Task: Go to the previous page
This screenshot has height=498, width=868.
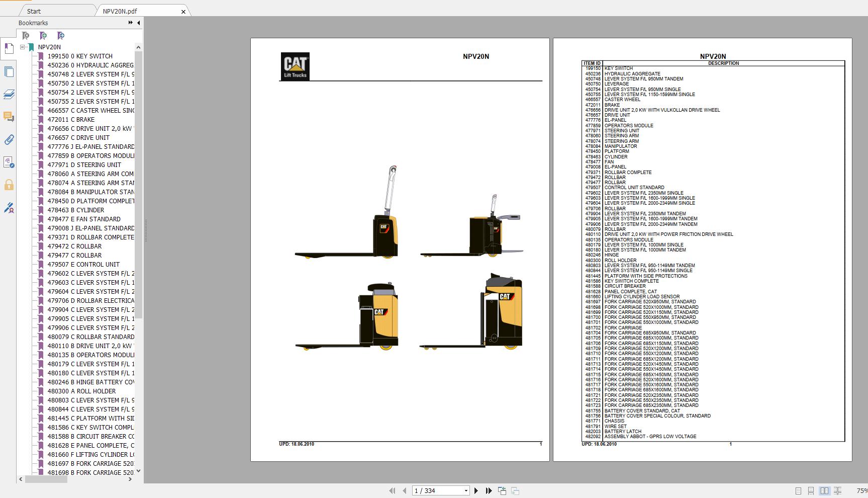Action: click(x=405, y=490)
